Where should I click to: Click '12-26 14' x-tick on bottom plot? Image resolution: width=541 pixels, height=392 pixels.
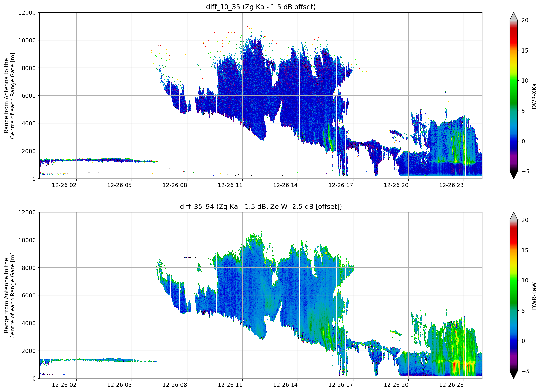pos(286,385)
